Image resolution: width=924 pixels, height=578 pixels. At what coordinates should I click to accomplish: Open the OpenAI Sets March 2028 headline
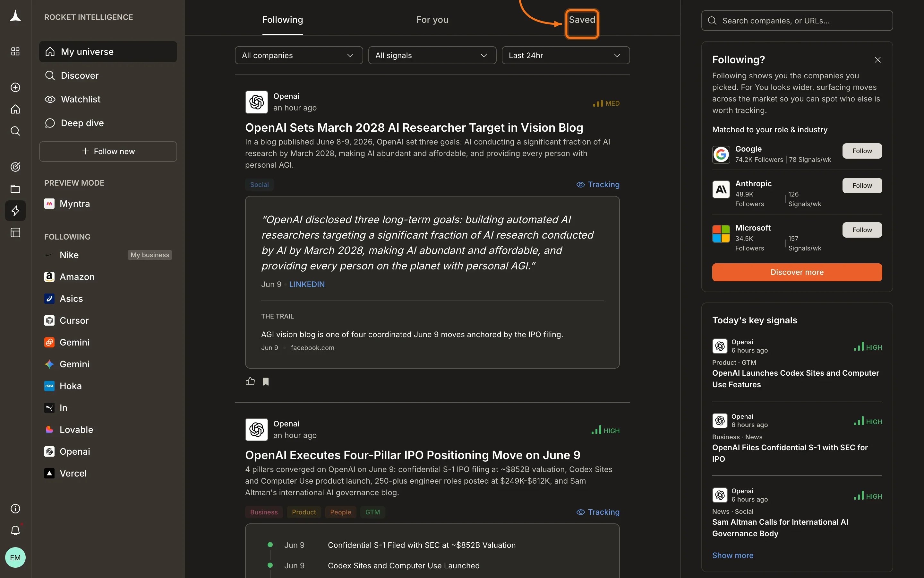click(414, 128)
